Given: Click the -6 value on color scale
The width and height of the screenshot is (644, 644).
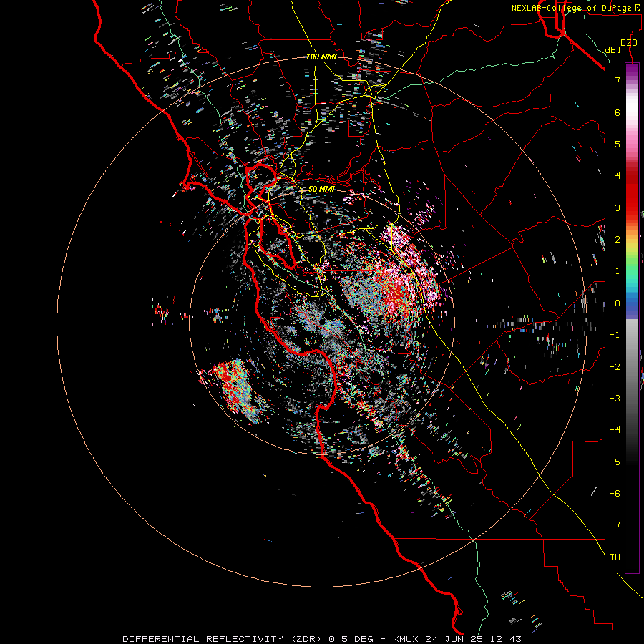Looking at the screenshot, I should pos(615,494).
